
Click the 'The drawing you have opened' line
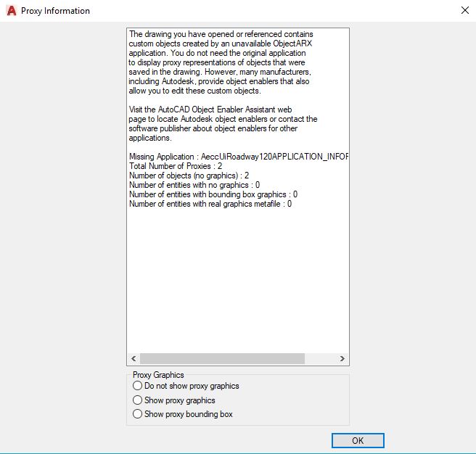point(221,34)
